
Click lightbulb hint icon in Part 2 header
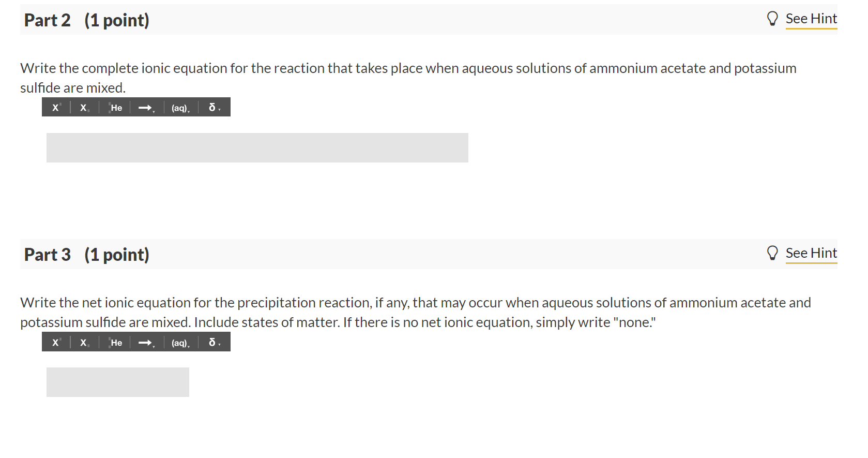772,19
